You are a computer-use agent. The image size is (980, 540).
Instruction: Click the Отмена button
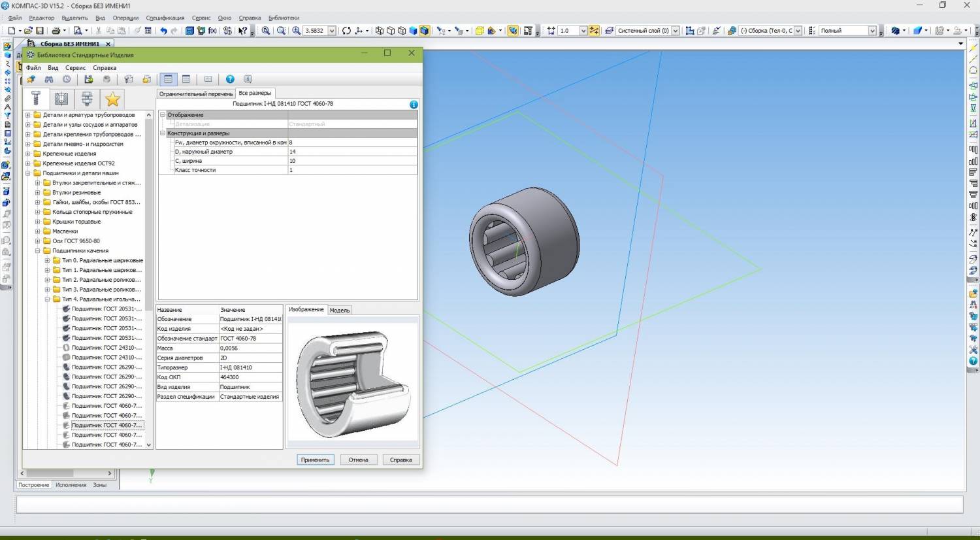[358, 460]
